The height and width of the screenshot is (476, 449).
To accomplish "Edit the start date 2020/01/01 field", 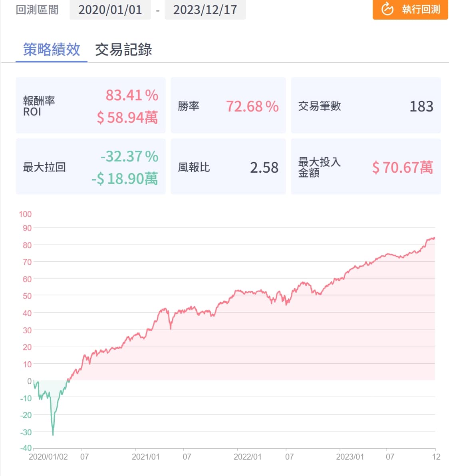I will pyautogui.click(x=110, y=10).
